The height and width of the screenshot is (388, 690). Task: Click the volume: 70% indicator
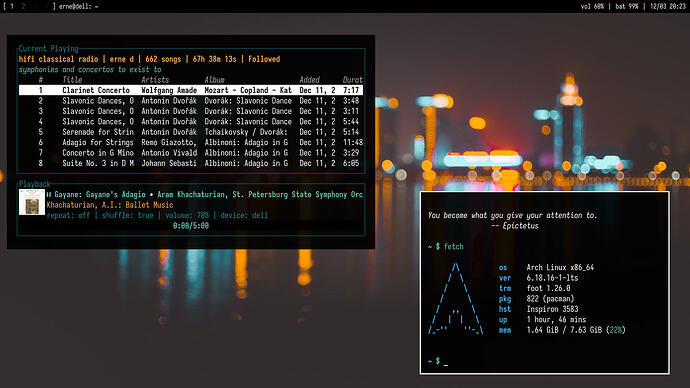(x=187, y=215)
